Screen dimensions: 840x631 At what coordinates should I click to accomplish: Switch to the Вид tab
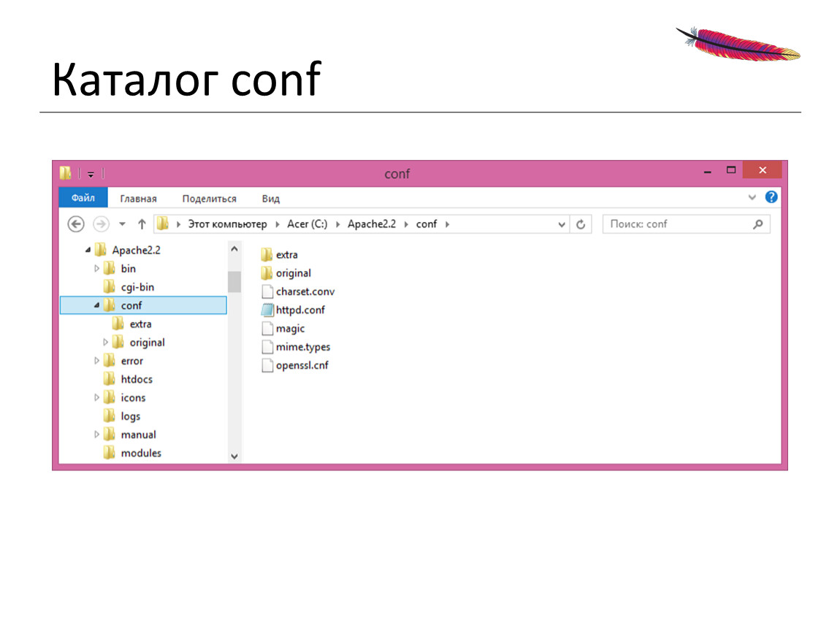(x=270, y=199)
